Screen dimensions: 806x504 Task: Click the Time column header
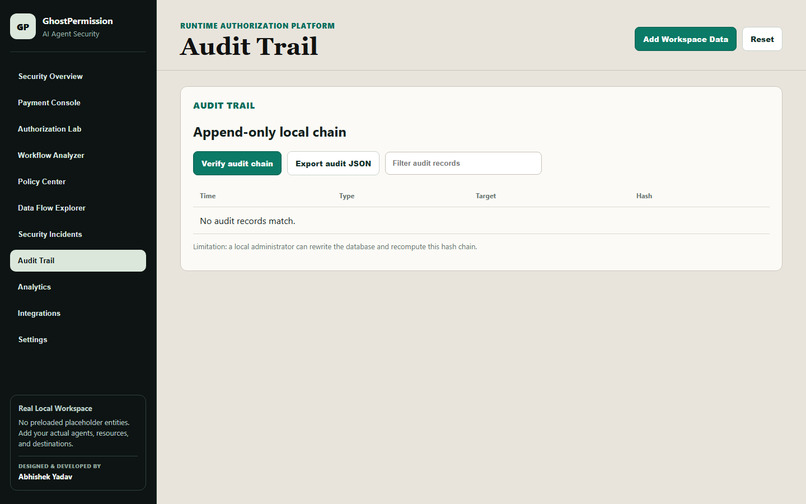tap(208, 196)
